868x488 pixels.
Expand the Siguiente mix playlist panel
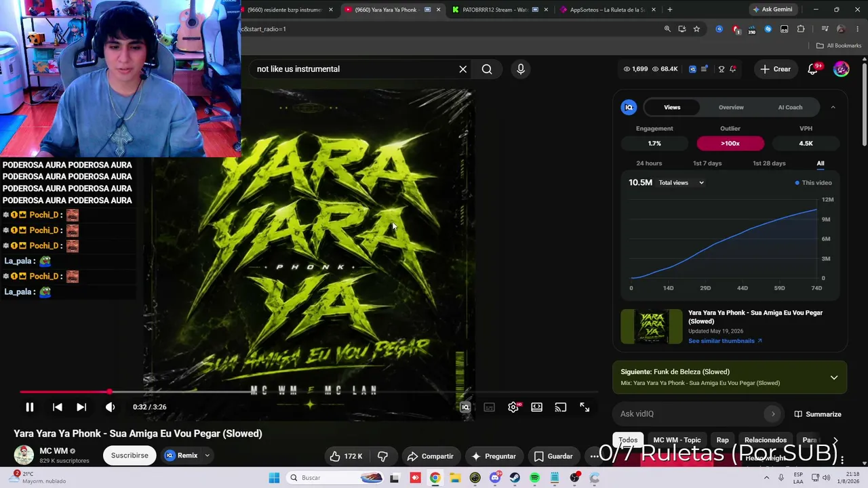834,378
